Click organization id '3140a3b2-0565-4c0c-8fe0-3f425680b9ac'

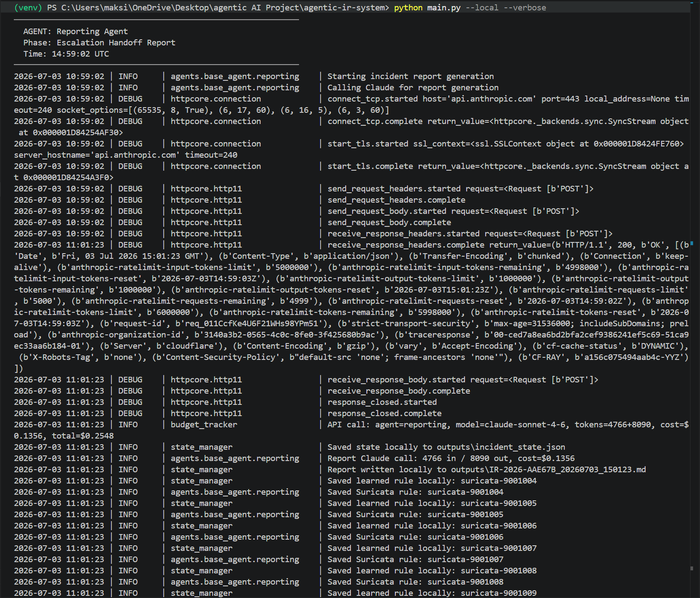pyautogui.click(x=290, y=335)
